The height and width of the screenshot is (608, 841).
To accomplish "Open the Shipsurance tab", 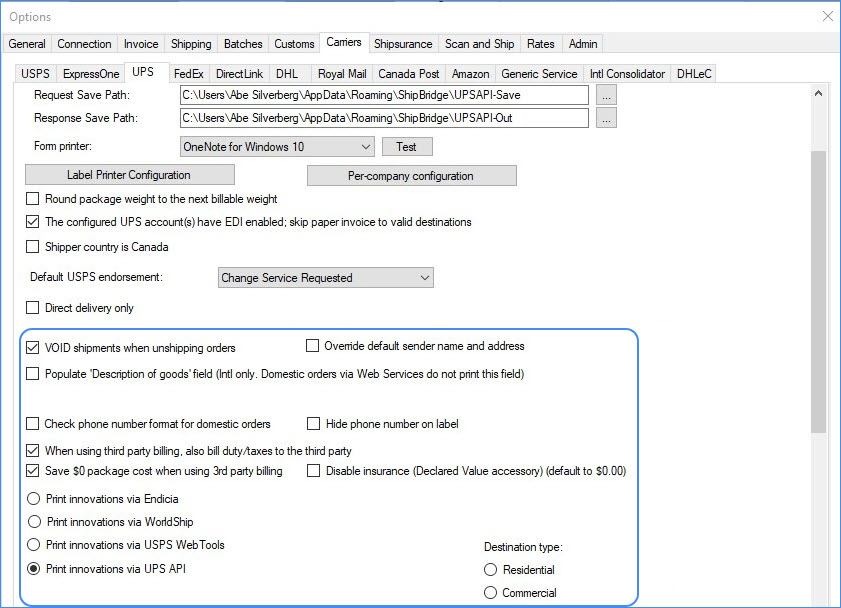I will click(x=403, y=44).
